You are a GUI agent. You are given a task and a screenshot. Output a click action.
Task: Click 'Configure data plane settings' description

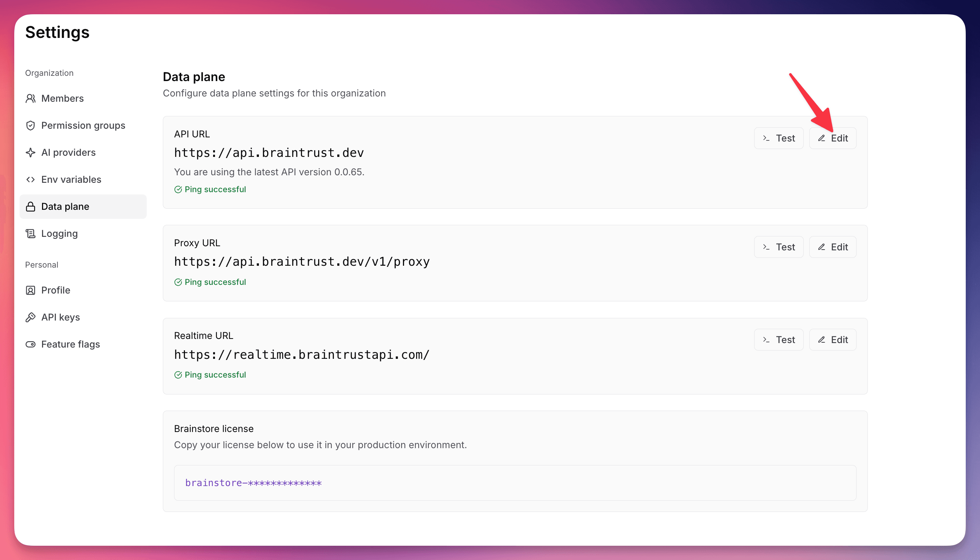pos(274,93)
